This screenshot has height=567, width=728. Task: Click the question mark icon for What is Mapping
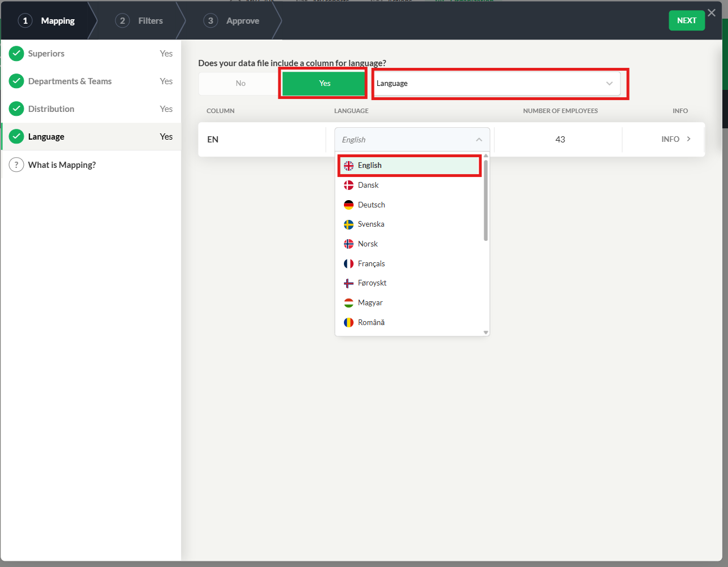16,165
